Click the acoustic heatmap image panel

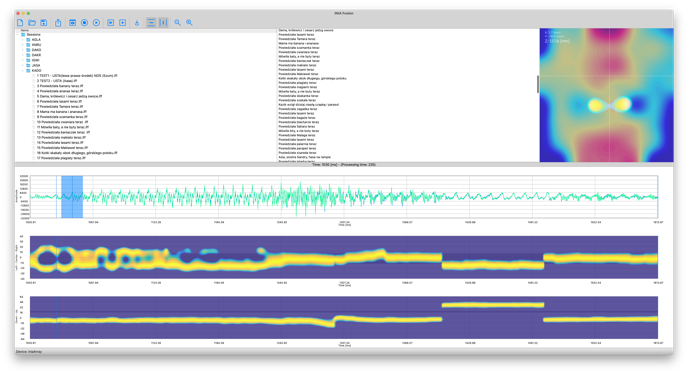point(606,95)
